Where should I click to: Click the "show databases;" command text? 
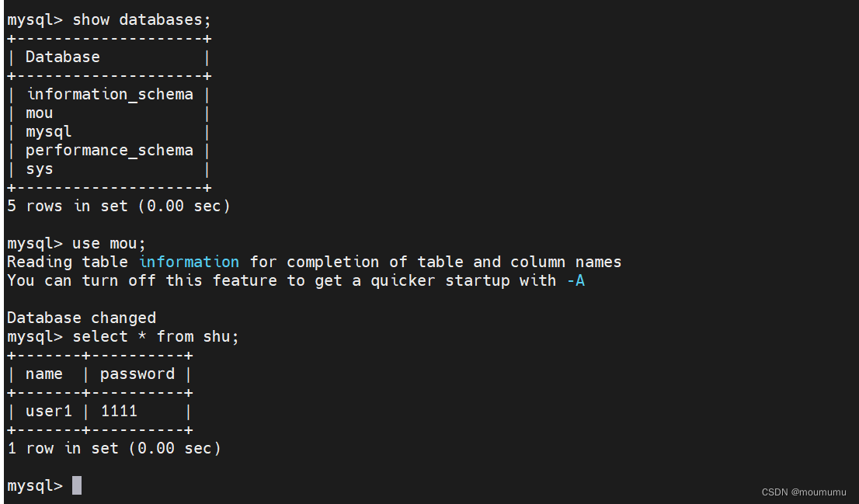(x=141, y=19)
